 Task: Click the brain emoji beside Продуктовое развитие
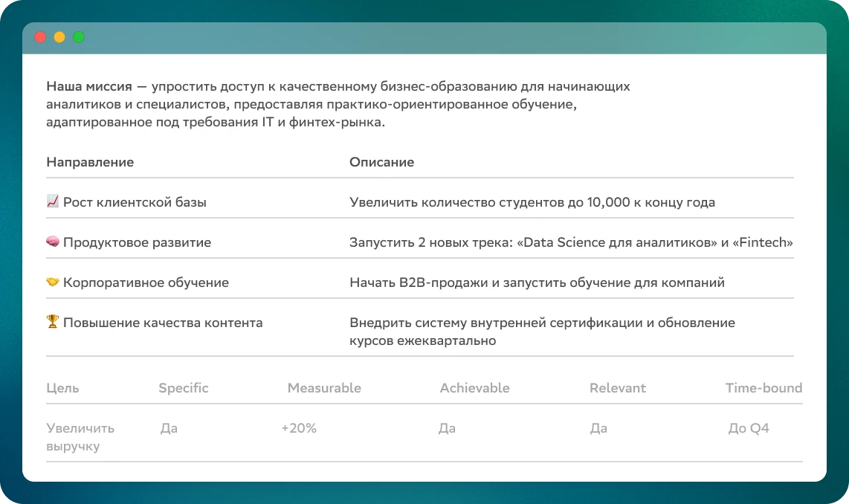52,242
